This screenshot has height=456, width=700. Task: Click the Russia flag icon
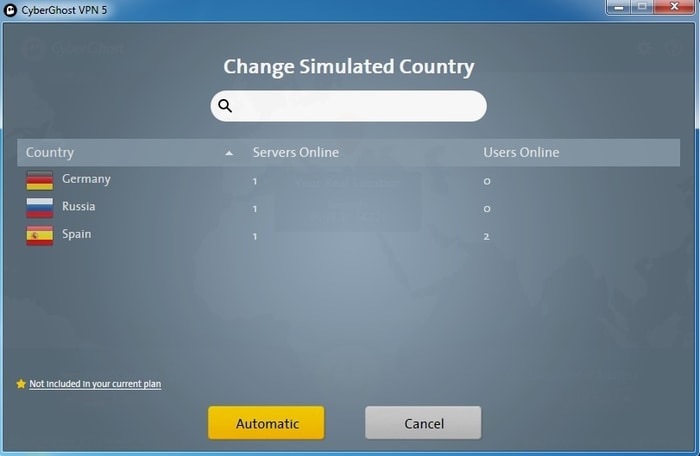point(39,208)
